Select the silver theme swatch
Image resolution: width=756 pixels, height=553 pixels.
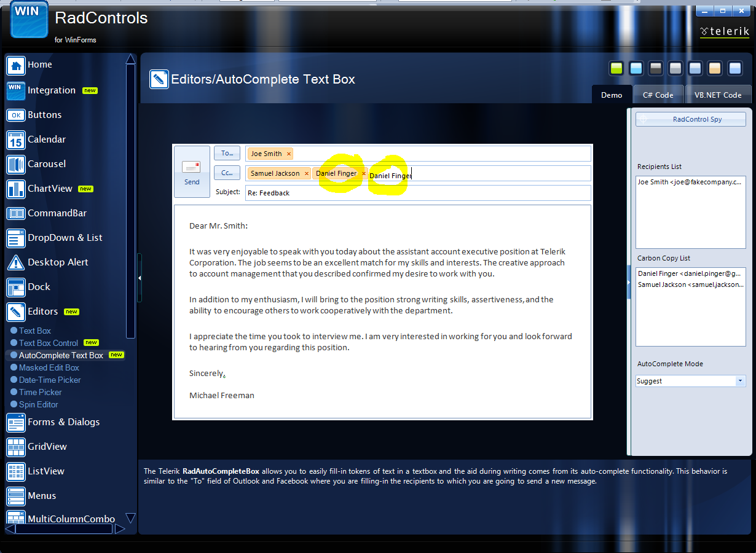click(675, 68)
